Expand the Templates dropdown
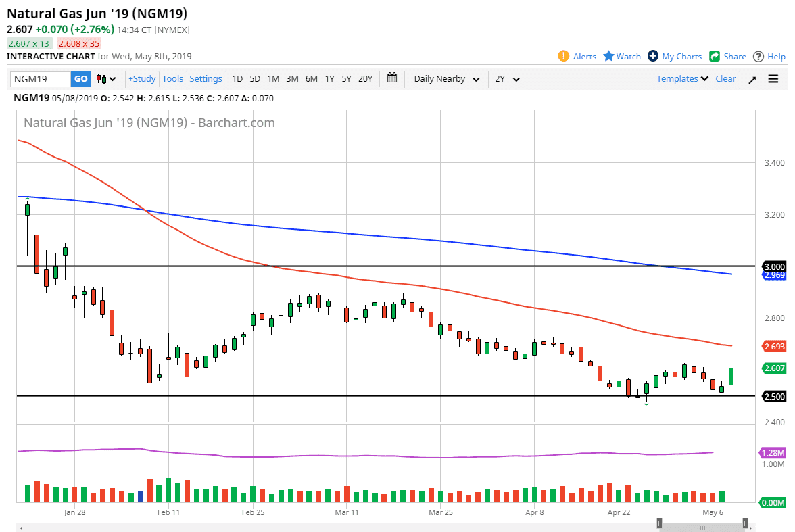795x532 pixels. (x=682, y=79)
